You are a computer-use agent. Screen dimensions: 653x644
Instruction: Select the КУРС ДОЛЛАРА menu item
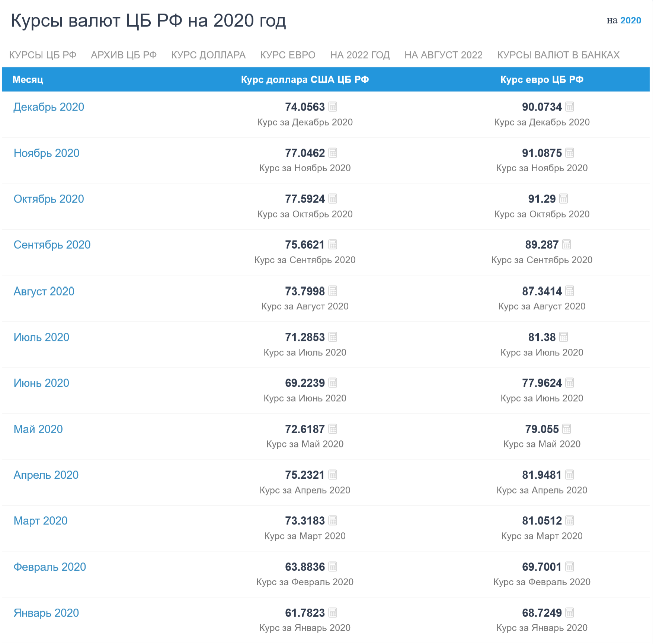(x=208, y=55)
